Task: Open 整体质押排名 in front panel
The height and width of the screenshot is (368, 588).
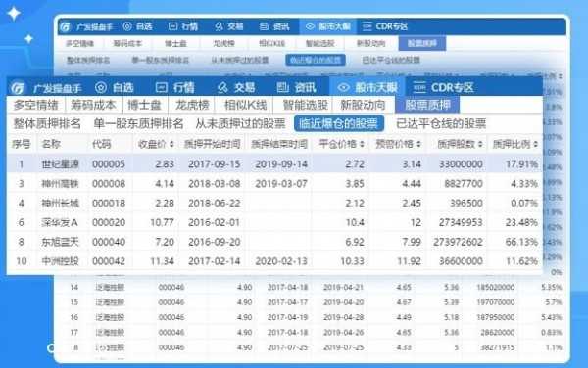Action: coord(47,123)
